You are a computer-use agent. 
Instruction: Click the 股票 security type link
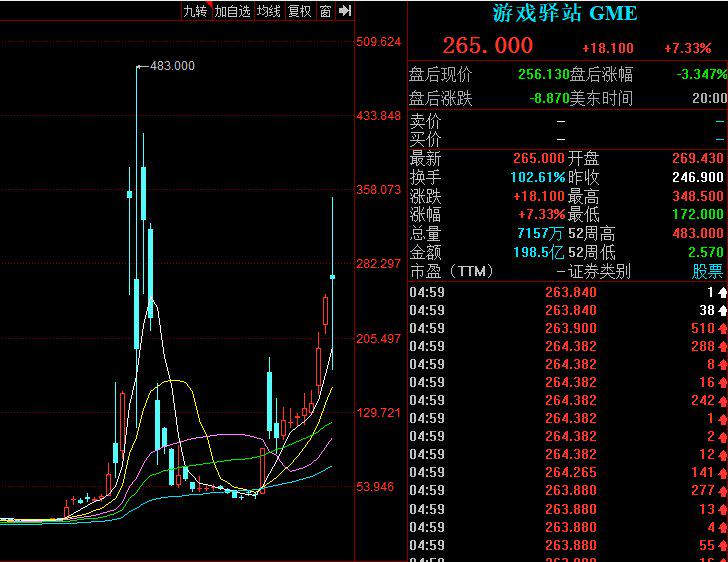pos(708,271)
